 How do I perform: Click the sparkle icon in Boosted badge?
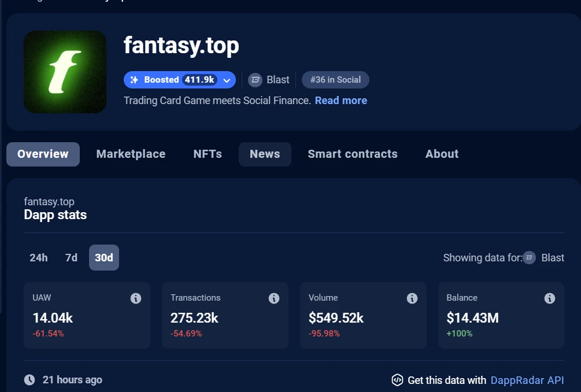point(134,80)
